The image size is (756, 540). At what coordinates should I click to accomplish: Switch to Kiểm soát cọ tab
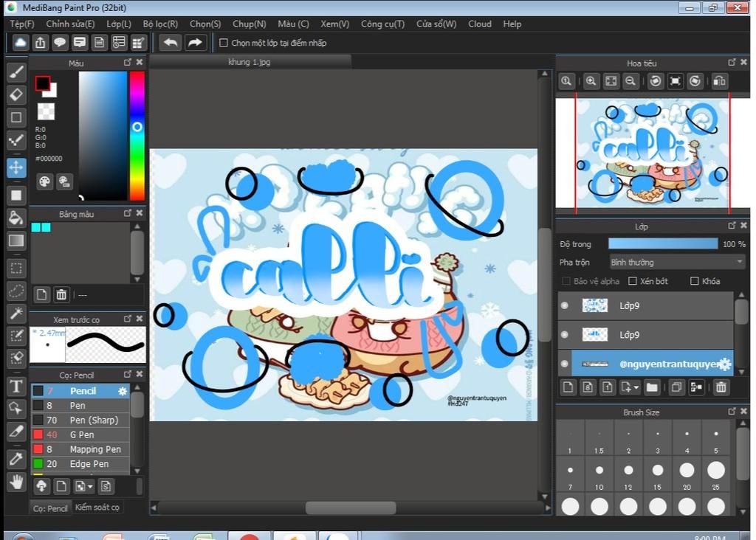[x=97, y=508]
